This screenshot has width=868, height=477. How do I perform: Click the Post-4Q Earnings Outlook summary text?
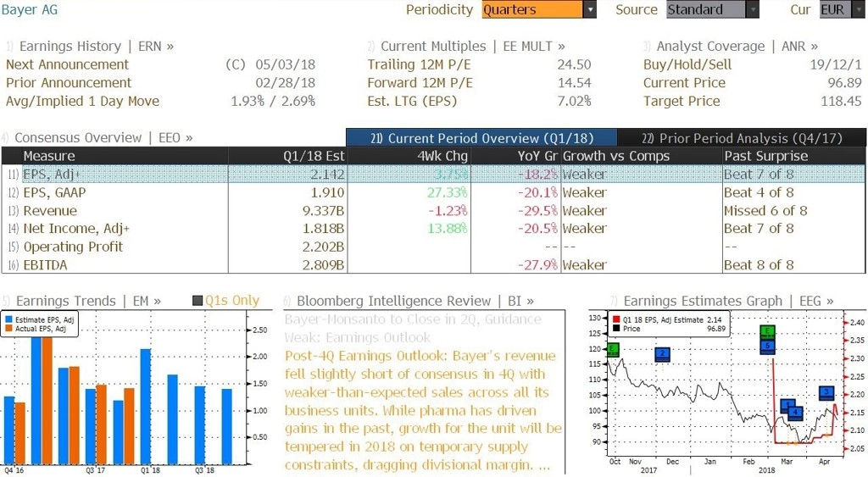tap(423, 410)
